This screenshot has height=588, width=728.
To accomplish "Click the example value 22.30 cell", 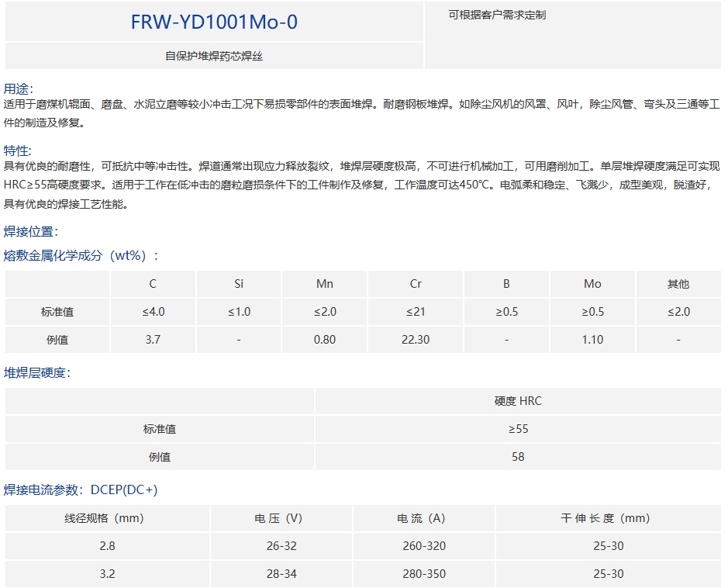I will point(416,340).
